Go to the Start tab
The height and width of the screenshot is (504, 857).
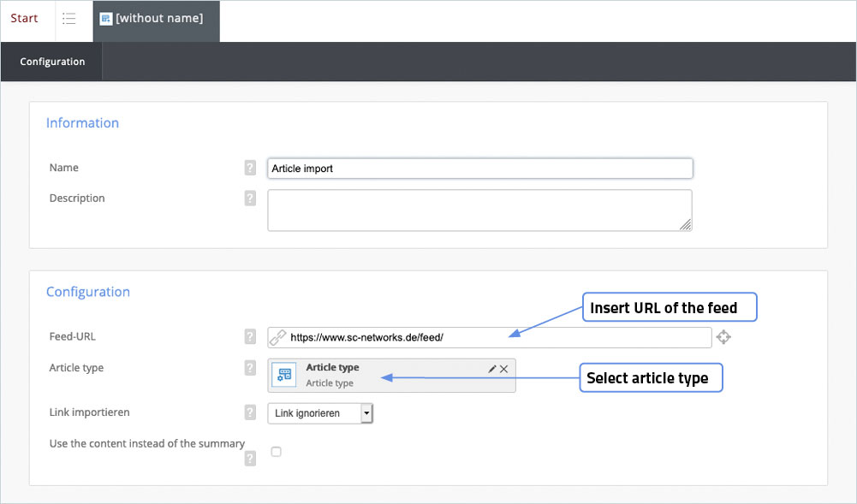(x=24, y=19)
